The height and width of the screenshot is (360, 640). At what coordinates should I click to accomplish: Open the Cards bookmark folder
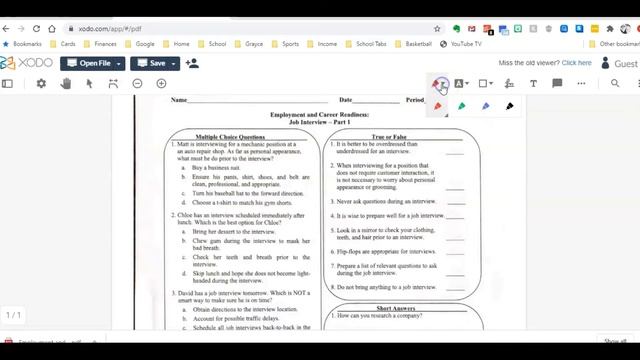tap(63, 44)
